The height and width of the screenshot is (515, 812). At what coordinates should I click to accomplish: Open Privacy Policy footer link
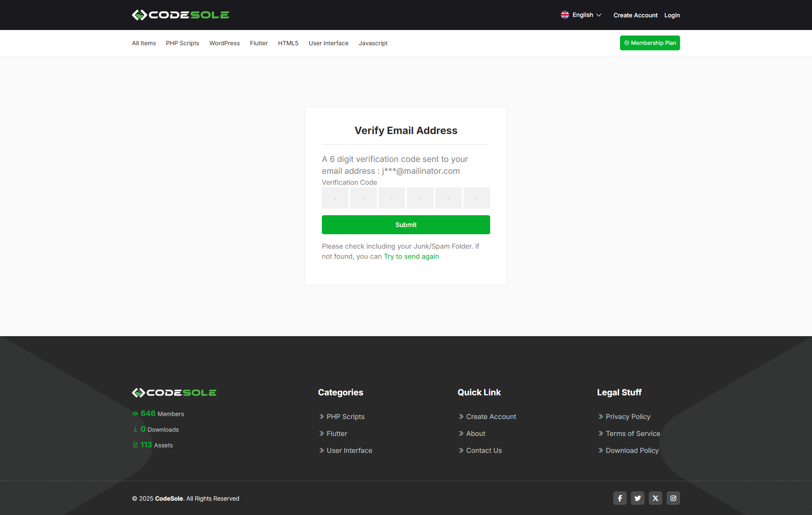pos(628,416)
